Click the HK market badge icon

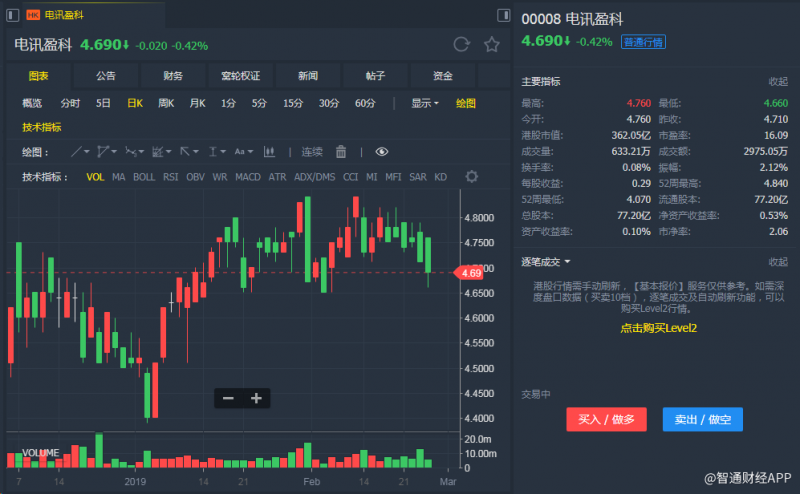[33, 15]
